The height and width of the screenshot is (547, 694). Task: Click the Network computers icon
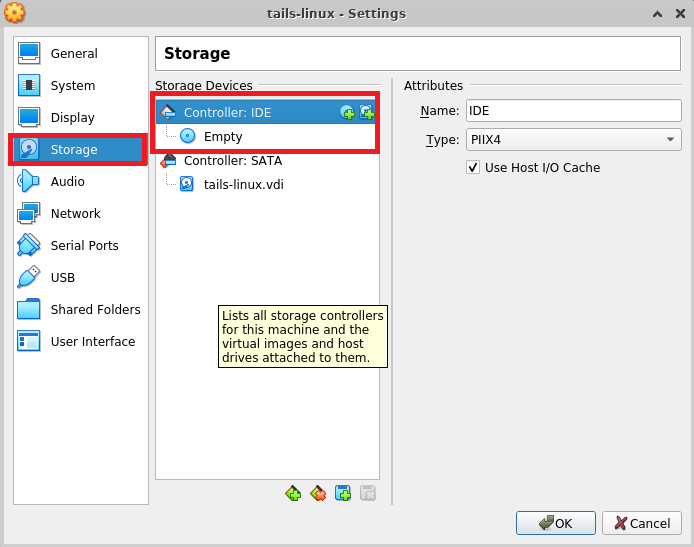(x=29, y=213)
